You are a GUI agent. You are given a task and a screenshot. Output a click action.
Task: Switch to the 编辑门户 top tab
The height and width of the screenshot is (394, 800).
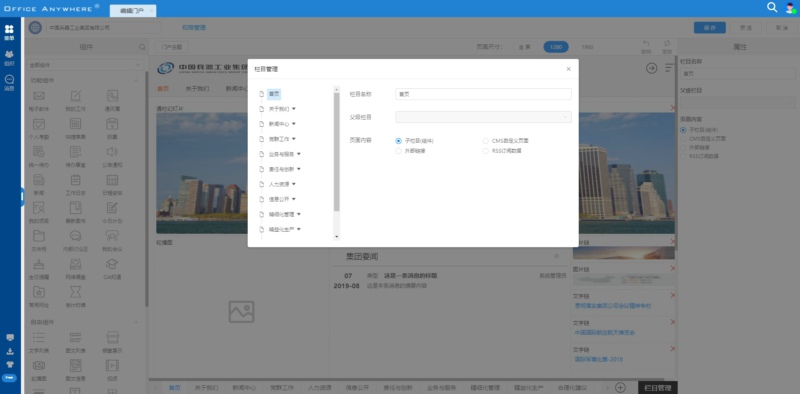coord(132,10)
